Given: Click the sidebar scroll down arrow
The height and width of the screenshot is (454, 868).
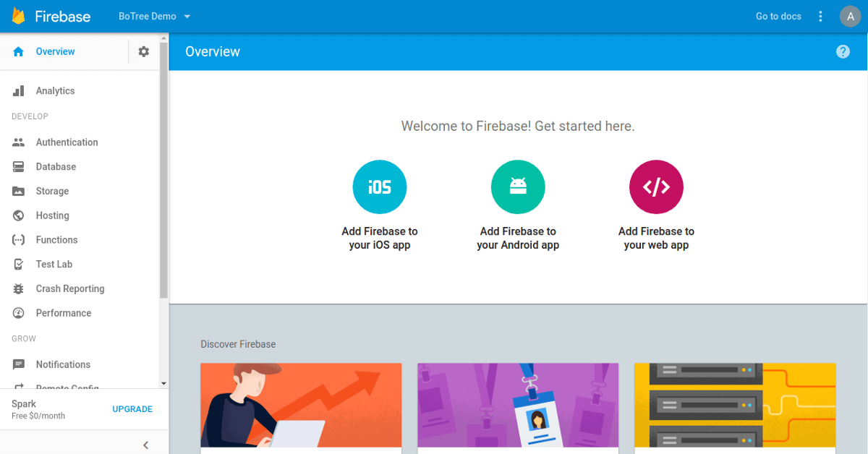Looking at the screenshot, I should [x=163, y=383].
